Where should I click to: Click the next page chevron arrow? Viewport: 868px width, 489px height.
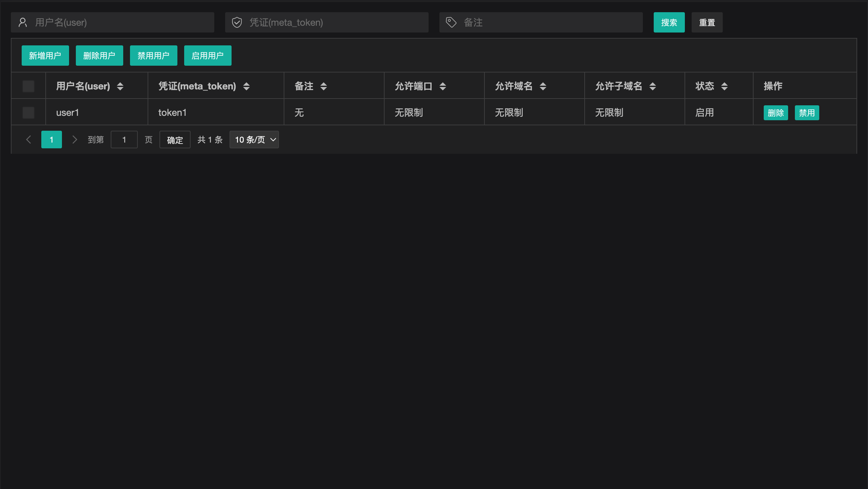tap(74, 140)
